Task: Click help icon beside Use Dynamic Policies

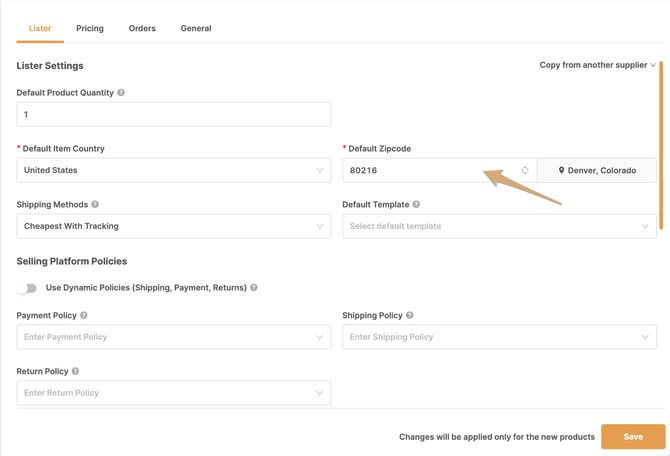Action: click(254, 287)
